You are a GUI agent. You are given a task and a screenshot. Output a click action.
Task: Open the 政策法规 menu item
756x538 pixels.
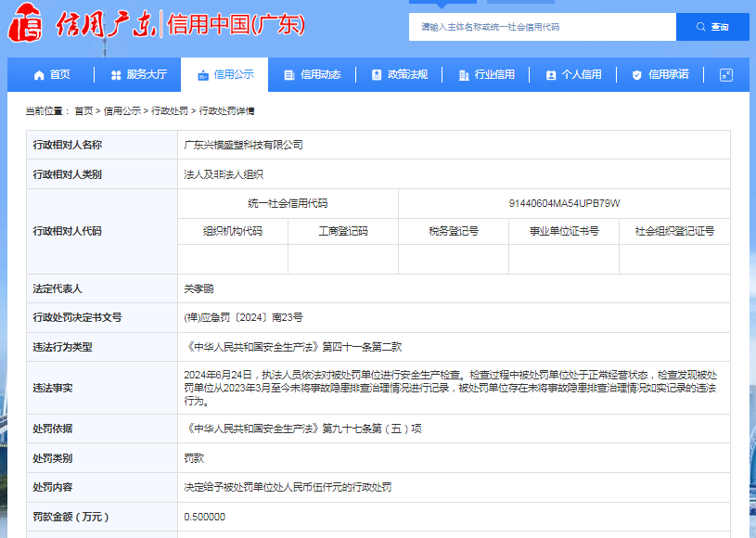point(407,75)
